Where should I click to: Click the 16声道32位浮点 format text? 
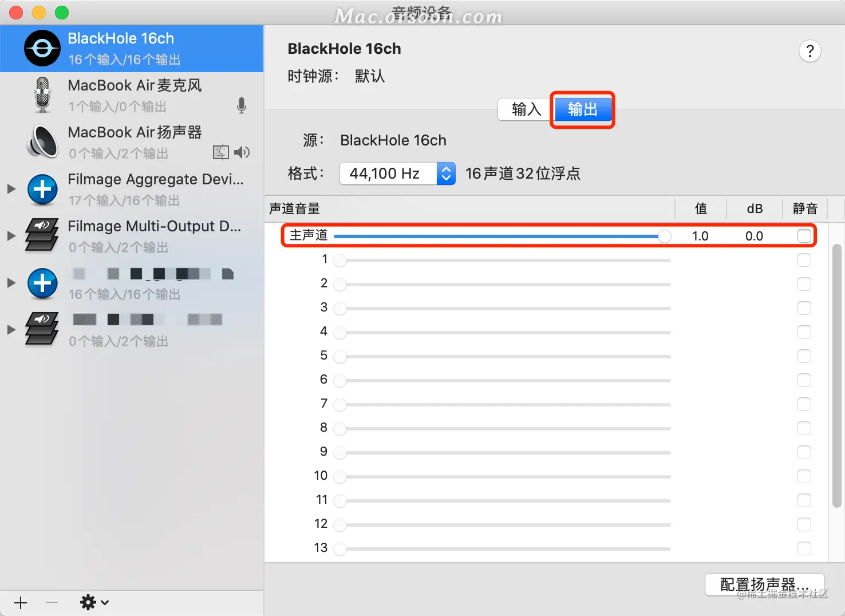523,173
